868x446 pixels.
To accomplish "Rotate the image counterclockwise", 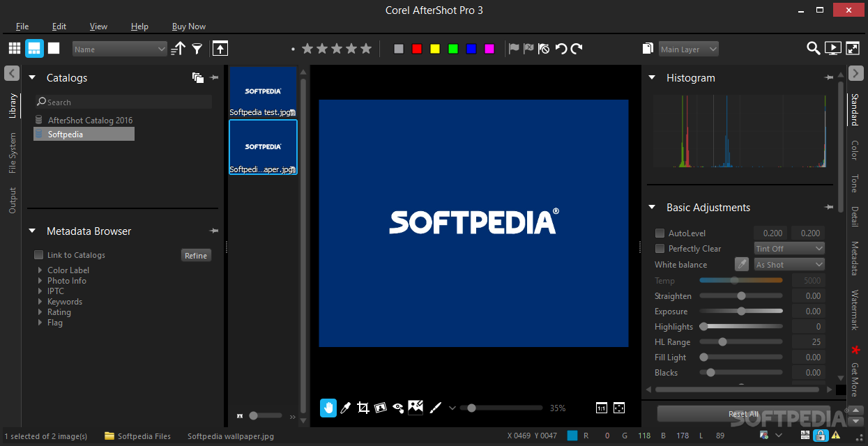I will pos(561,49).
